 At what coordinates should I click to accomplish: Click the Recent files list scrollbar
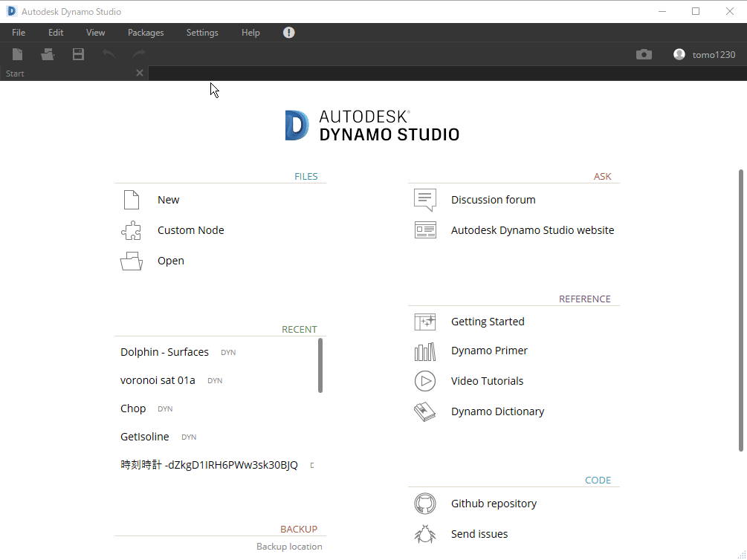coord(320,365)
